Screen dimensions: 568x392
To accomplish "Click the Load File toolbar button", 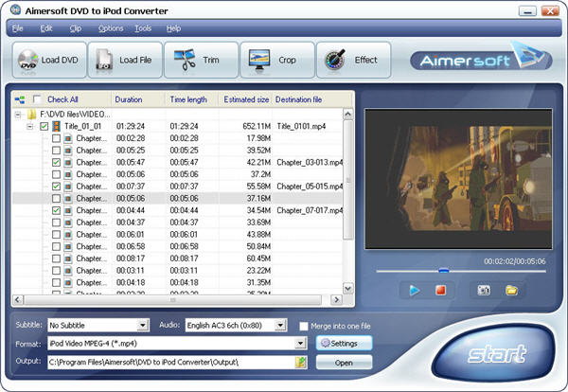I will (124, 60).
